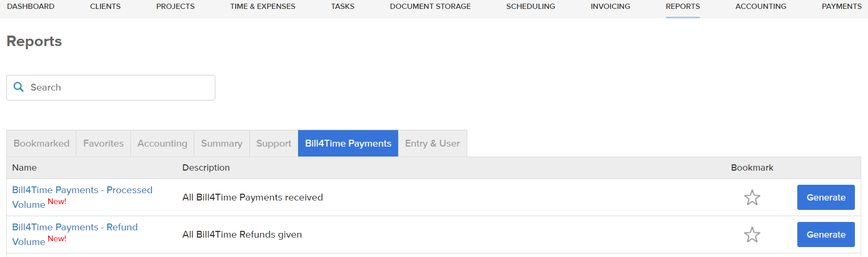Select the Summary tab
The width and height of the screenshot is (868, 257).
(x=222, y=143)
